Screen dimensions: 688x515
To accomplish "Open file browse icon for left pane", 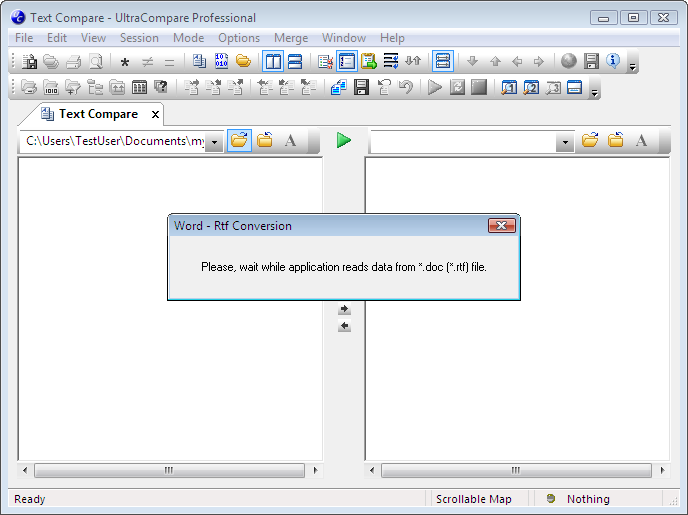I will point(239,140).
